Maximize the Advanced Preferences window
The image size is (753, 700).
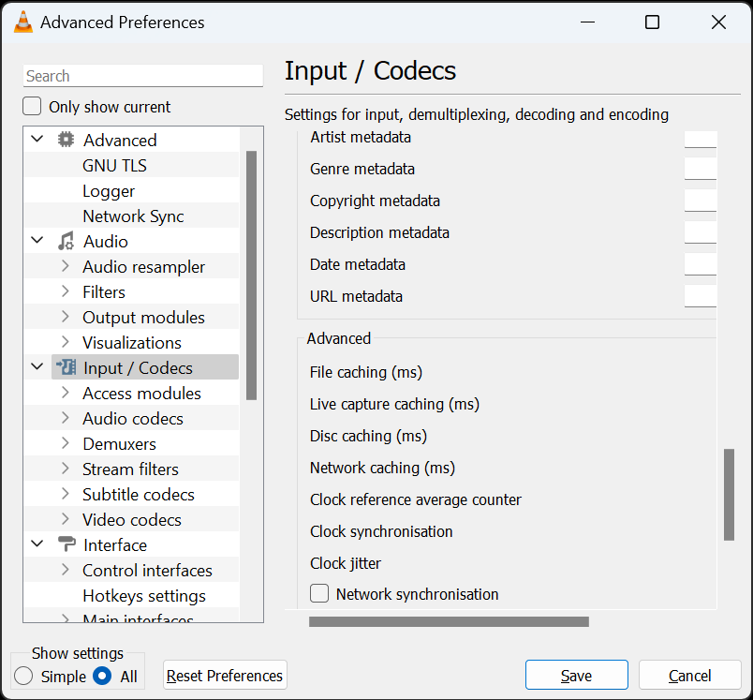(652, 22)
